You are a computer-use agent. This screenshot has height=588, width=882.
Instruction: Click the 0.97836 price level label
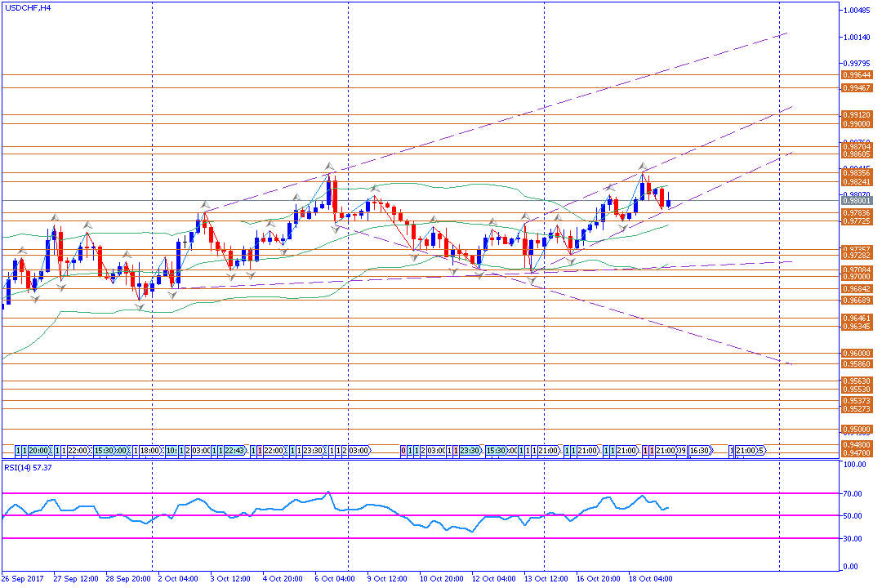pos(857,212)
